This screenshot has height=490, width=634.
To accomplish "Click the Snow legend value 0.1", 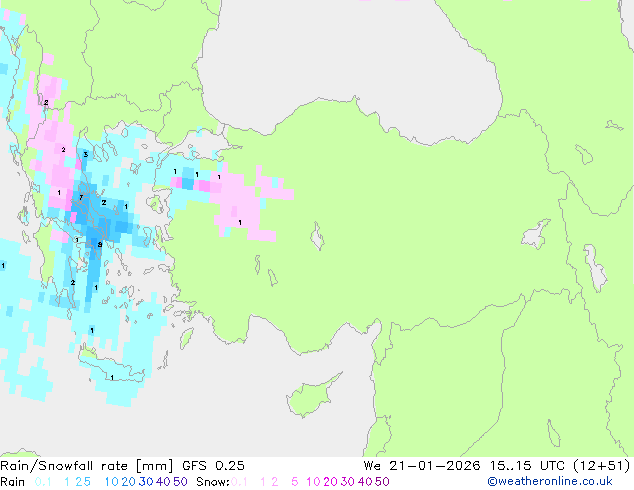I will (239, 482).
